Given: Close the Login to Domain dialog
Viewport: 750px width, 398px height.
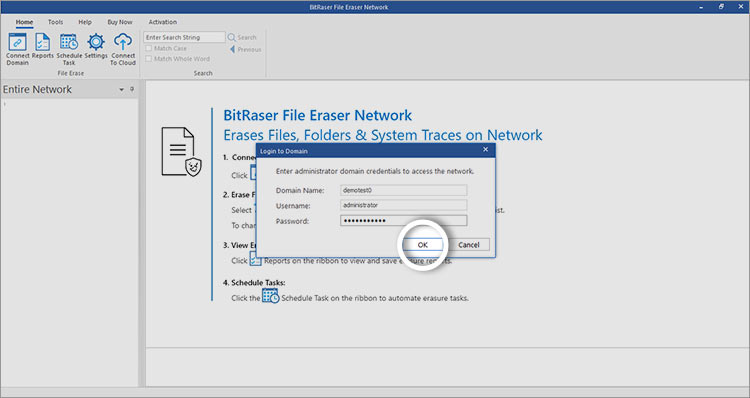Looking at the screenshot, I should coord(485,150).
